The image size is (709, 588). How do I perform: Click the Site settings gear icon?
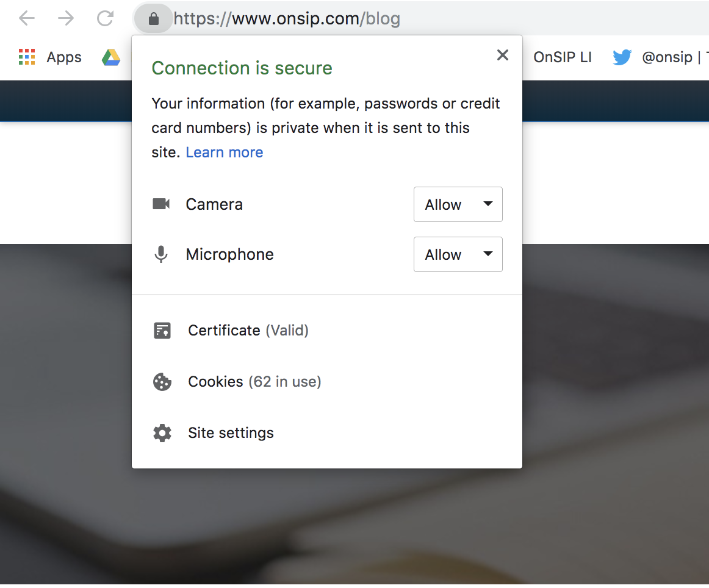coord(162,432)
